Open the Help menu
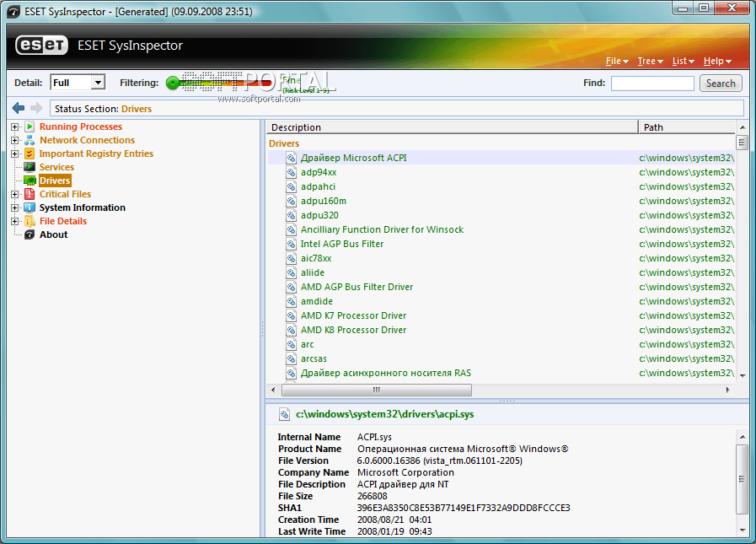The image size is (756, 544). [x=717, y=61]
